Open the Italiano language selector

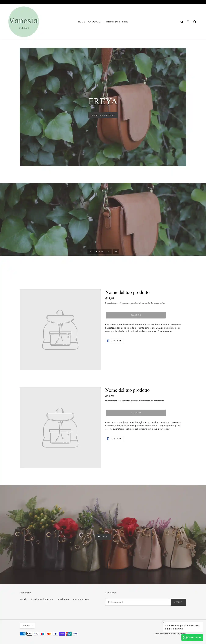(x=27, y=626)
